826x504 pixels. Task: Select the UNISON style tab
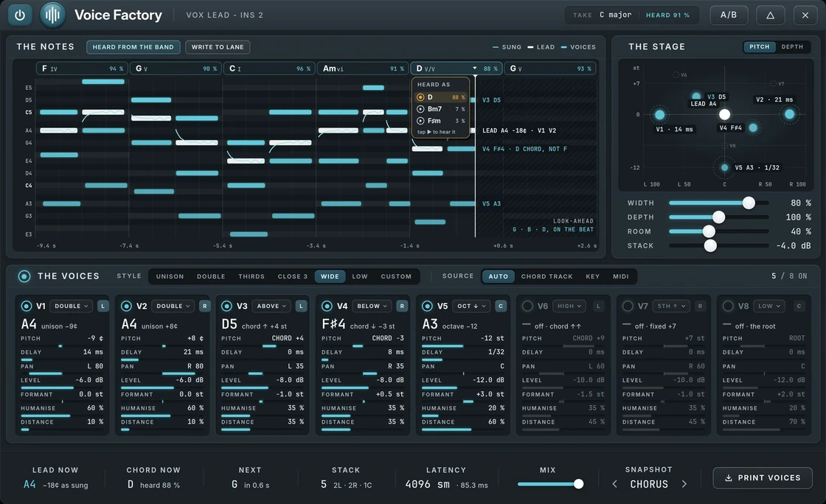pyautogui.click(x=170, y=276)
